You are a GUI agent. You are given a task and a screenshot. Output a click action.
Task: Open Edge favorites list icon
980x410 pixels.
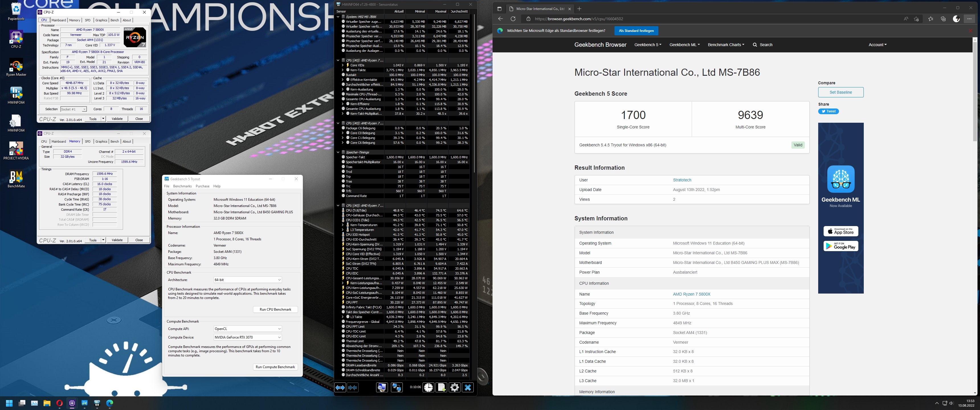coord(930,19)
